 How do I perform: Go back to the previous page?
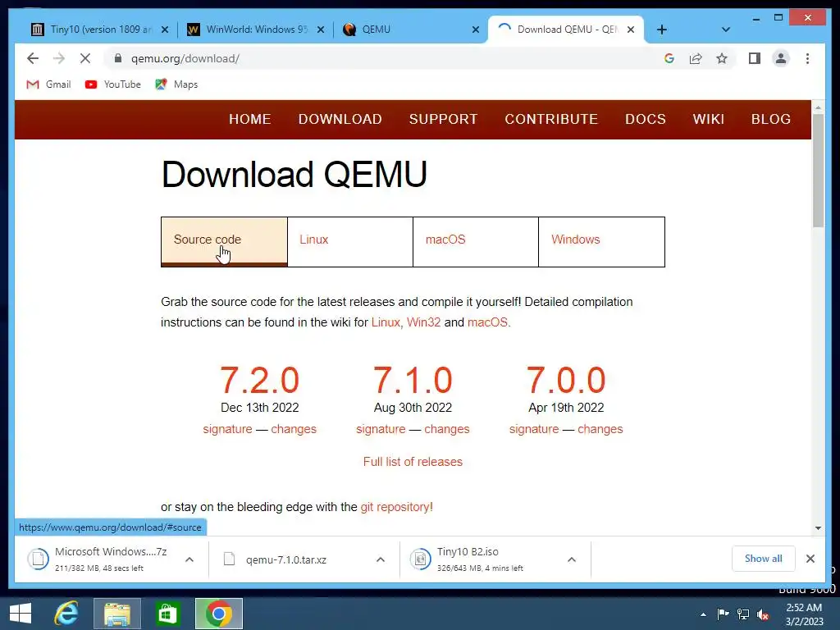pyautogui.click(x=33, y=58)
